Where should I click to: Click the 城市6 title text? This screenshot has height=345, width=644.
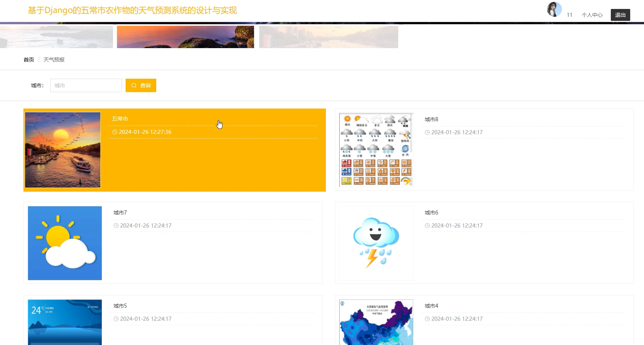click(x=431, y=213)
